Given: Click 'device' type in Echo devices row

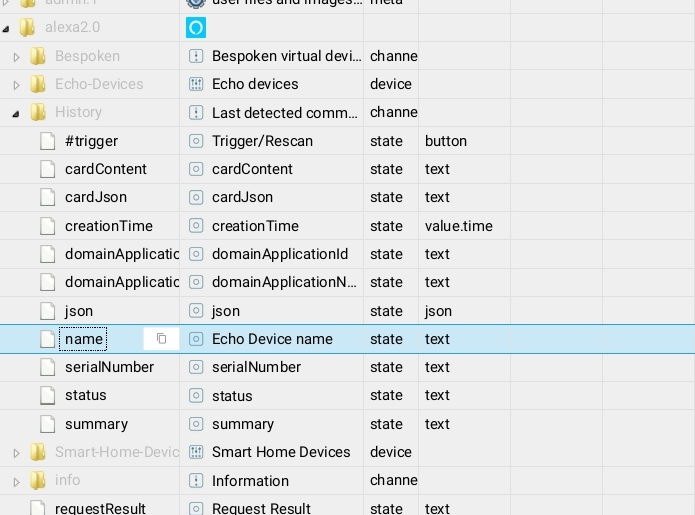Looking at the screenshot, I should pos(390,84).
